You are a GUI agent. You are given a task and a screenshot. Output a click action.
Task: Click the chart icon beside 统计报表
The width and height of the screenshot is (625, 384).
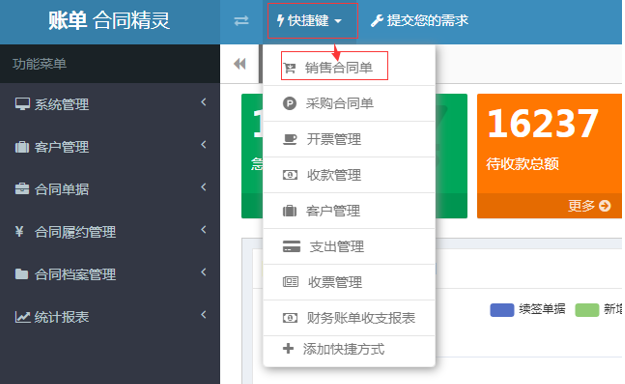pos(22,317)
